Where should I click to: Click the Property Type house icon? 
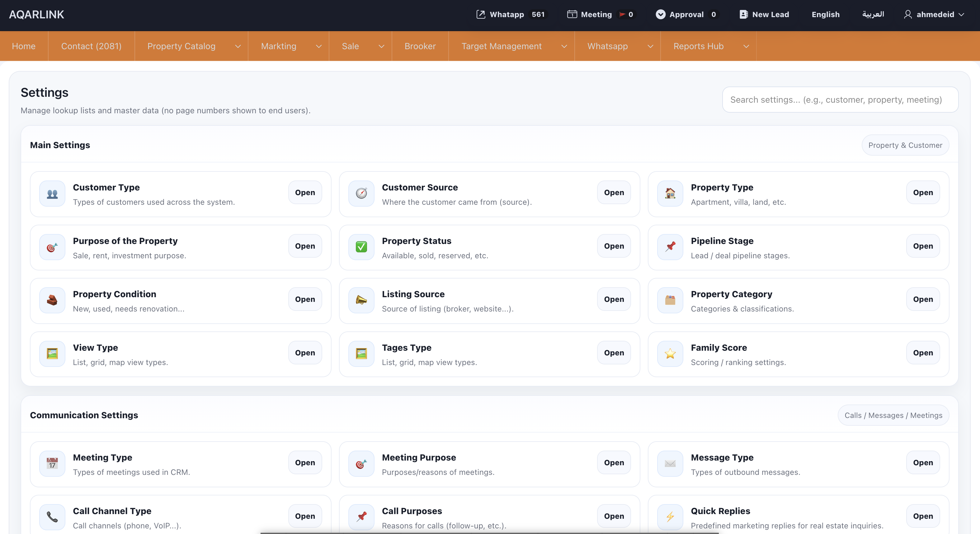[x=670, y=194]
